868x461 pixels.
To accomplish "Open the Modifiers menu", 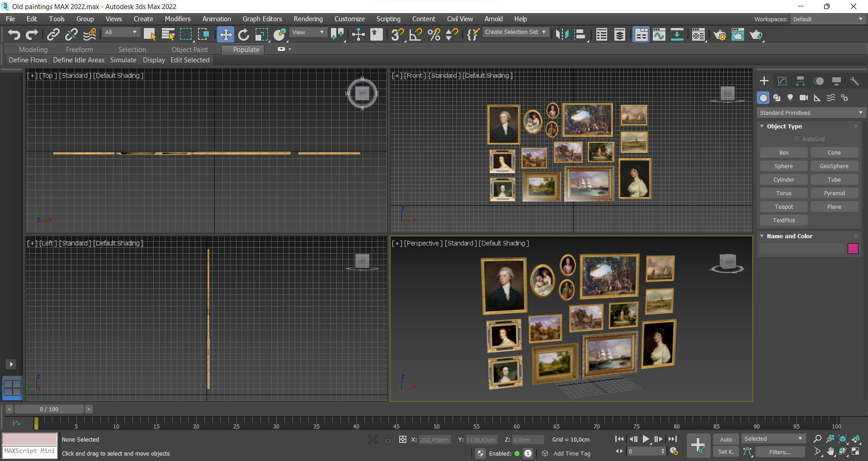I will tap(178, 19).
